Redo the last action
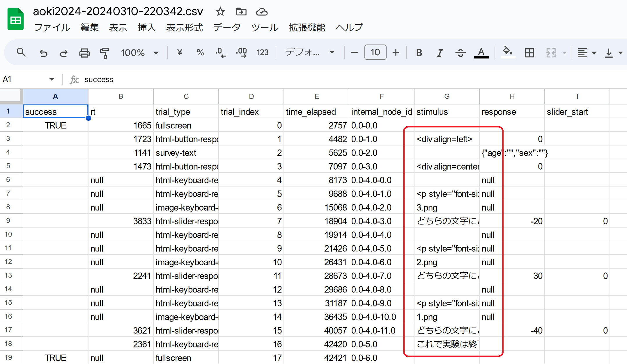The width and height of the screenshot is (627, 364). pyautogui.click(x=63, y=53)
